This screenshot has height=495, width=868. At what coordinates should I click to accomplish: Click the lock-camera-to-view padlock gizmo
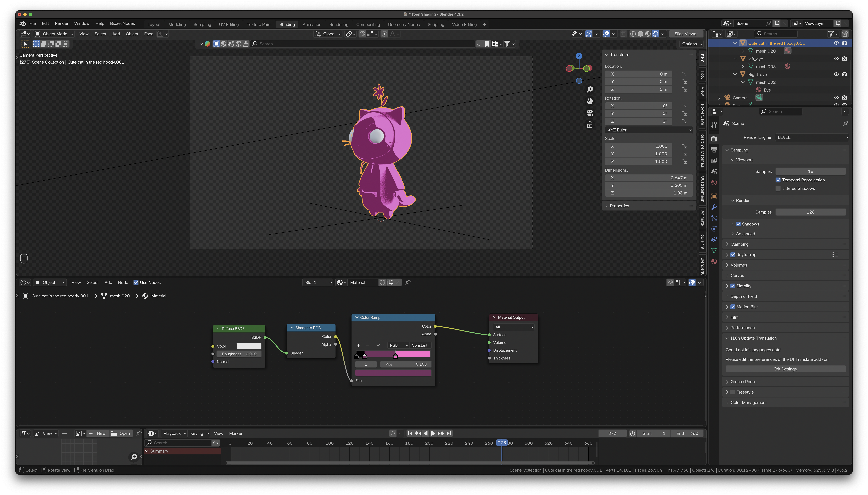point(590,125)
